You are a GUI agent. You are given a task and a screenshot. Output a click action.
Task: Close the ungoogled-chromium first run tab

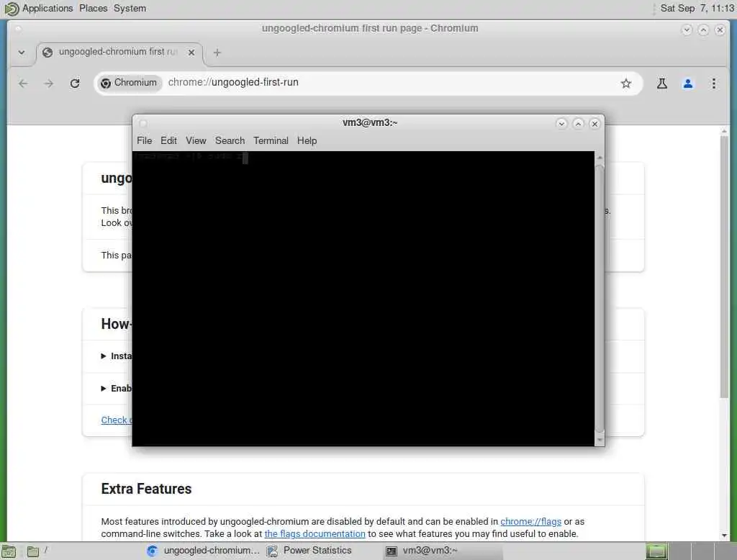pos(191,53)
